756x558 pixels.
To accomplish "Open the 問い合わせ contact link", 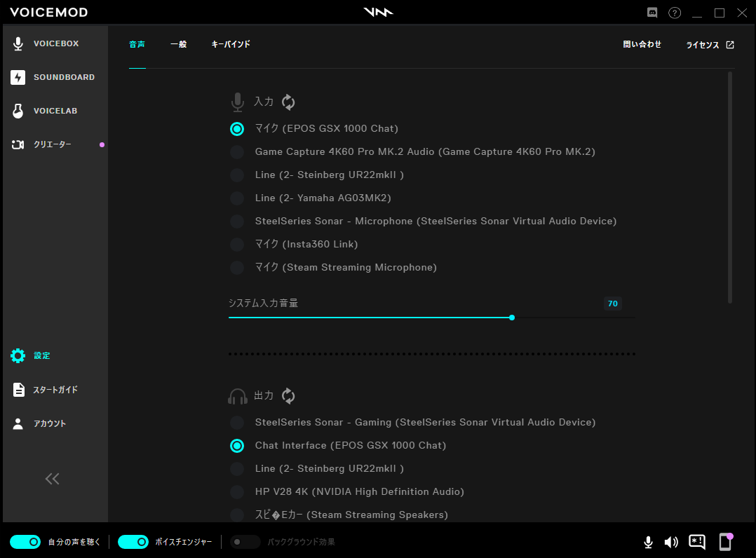I will pos(642,44).
